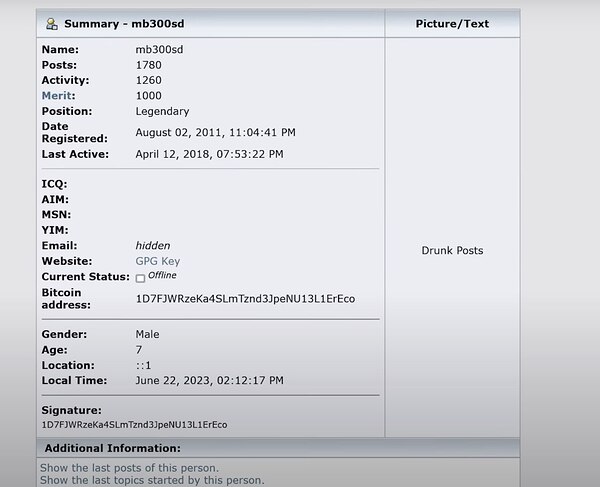Screen dimensions: 600x487
Task: Click the registration date August 02, 2011
Action: (215, 132)
